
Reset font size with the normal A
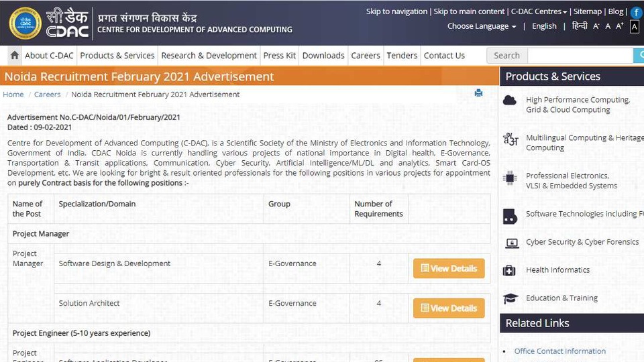608,26
